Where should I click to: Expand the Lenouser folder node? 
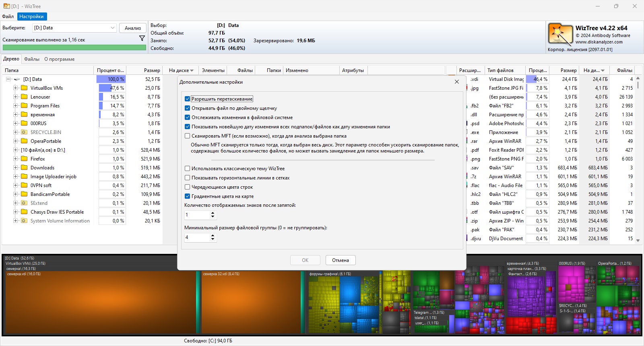click(15, 97)
